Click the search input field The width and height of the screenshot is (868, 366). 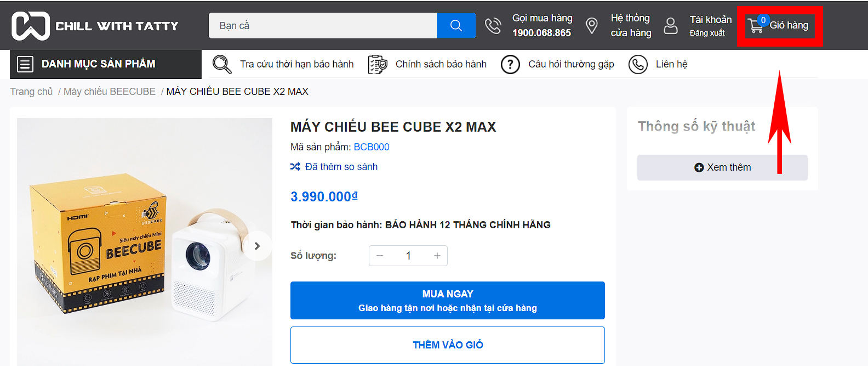click(x=323, y=26)
